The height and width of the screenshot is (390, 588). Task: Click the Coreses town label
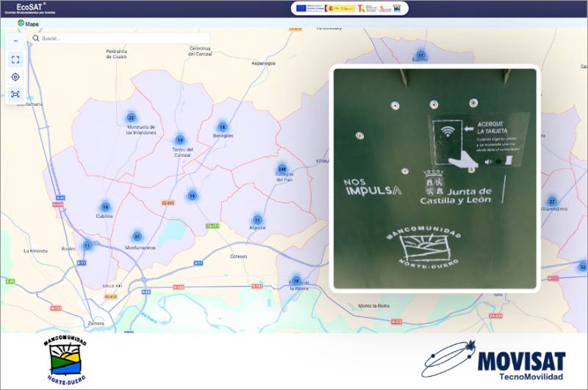tap(238, 256)
